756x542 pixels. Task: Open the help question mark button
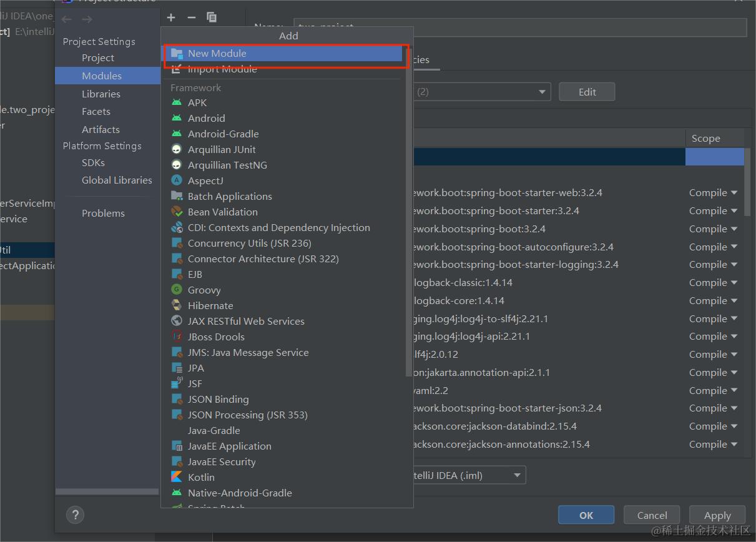tap(75, 515)
